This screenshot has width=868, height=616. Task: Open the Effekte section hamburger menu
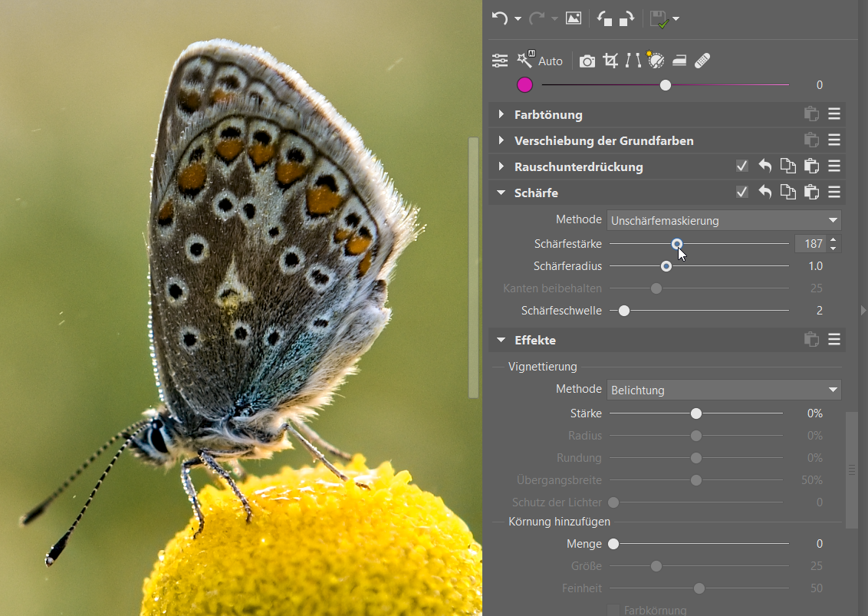pyautogui.click(x=834, y=340)
